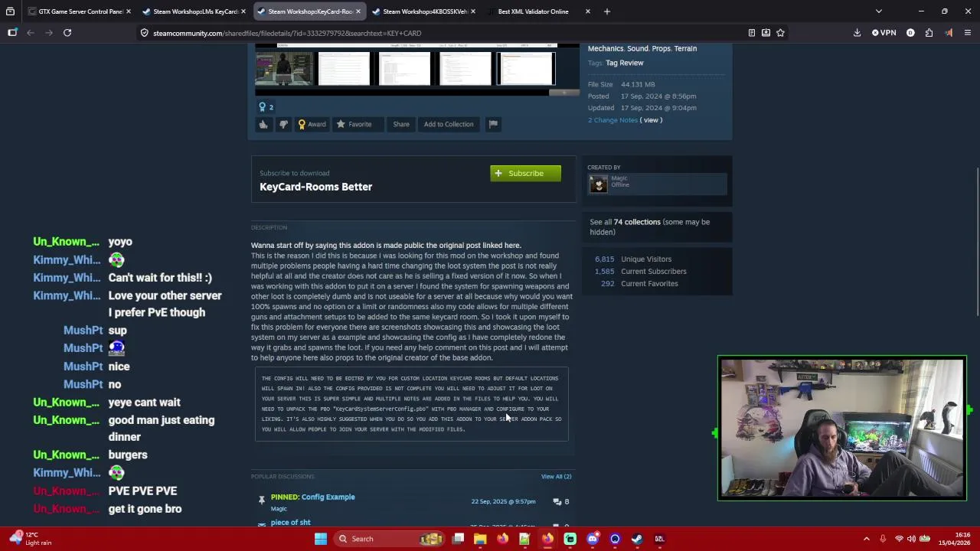Open the award ribbon count badge
This screenshot has height=551, width=980.
click(x=266, y=107)
